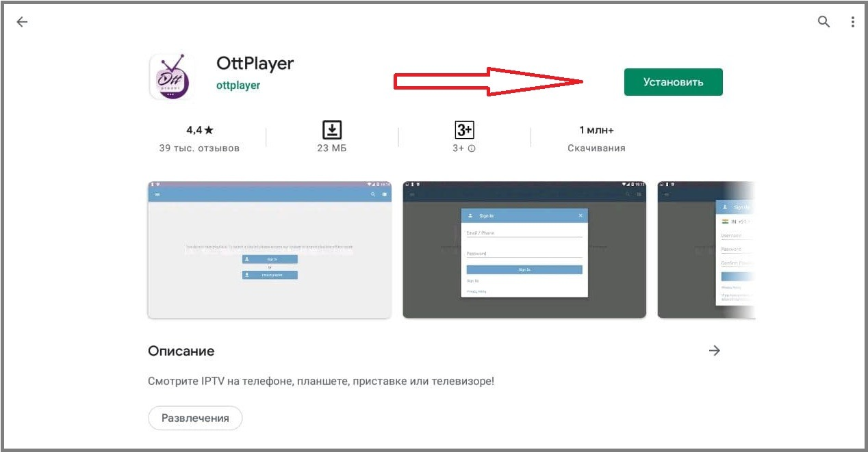Expand description with the arrow icon

coord(715,351)
